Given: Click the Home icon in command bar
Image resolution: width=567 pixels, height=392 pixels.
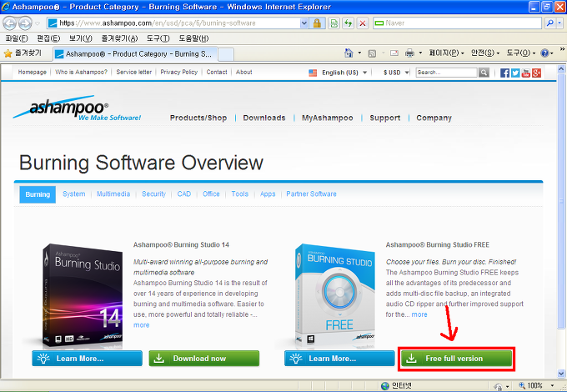Looking at the screenshot, I should pos(349,53).
